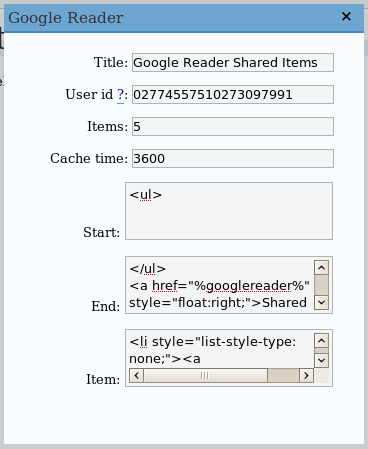Click the End textarea vertical scrollbar thumb
The image size is (368, 449).
click(x=321, y=285)
